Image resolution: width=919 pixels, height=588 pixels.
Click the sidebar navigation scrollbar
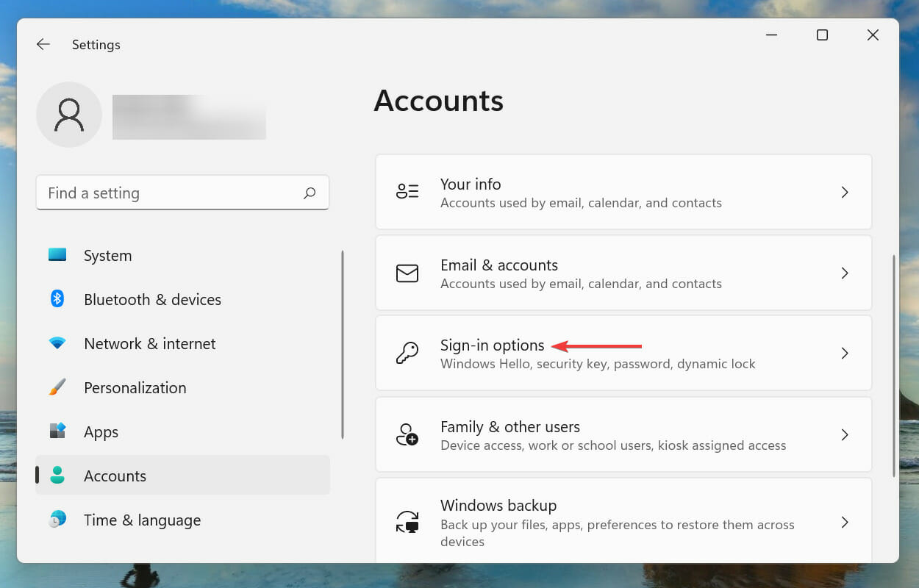(343, 345)
